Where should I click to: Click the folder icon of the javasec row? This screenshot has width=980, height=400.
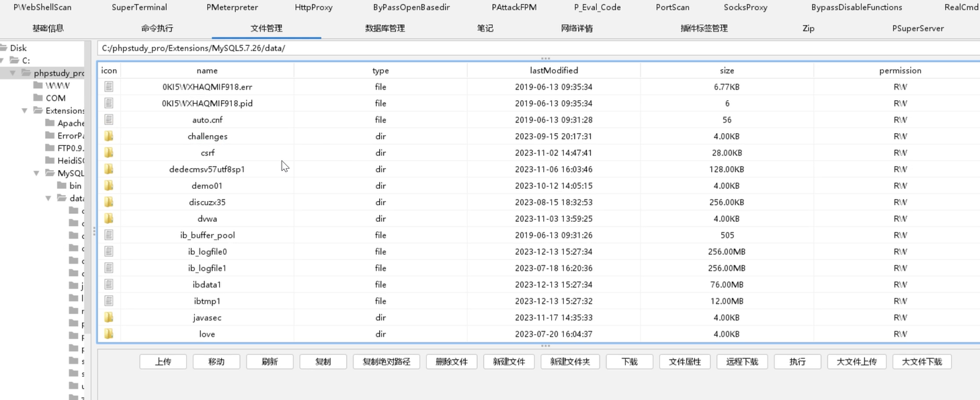(109, 317)
